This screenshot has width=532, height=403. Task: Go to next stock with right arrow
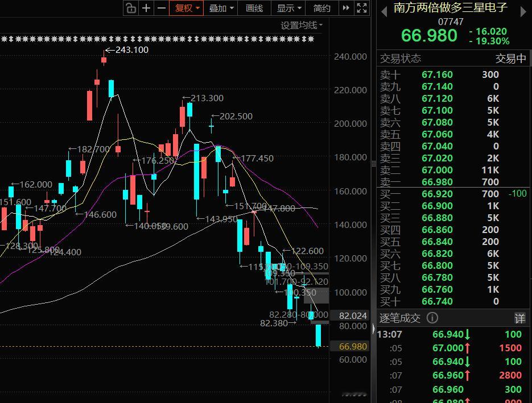[x=523, y=12]
